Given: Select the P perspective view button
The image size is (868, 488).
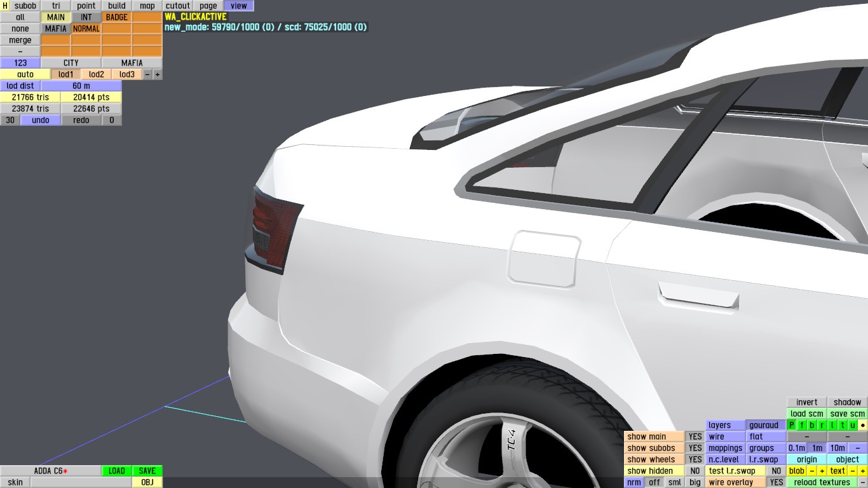Looking at the screenshot, I should click(x=792, y=425).
